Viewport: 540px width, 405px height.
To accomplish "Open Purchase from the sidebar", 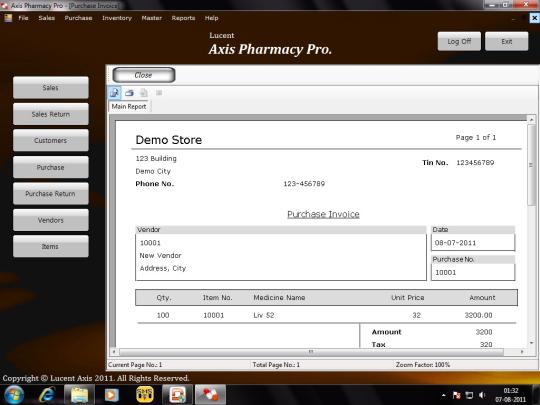I will pos(51,167).
